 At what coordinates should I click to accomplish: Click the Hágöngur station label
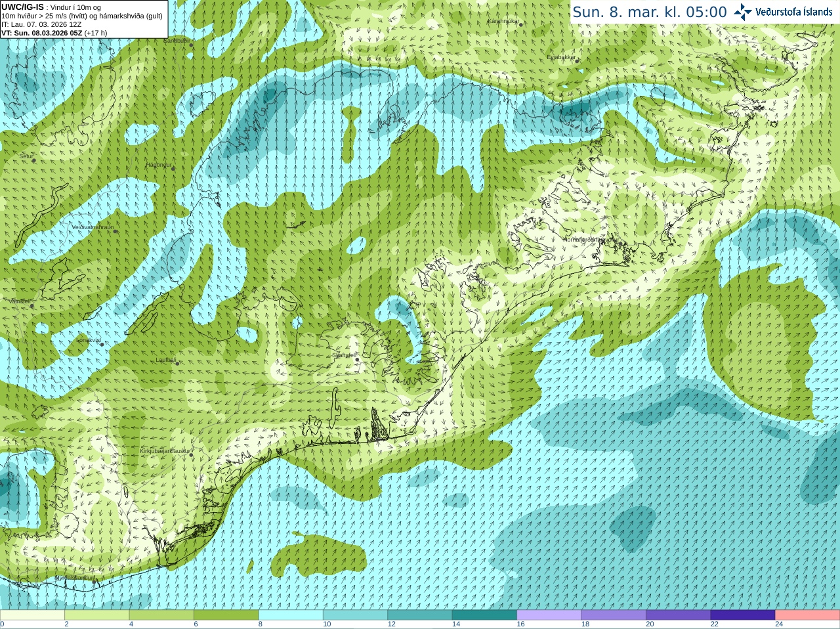(x=159, y=165)
